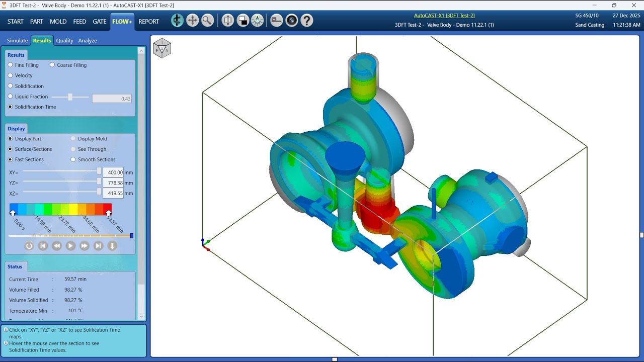
Task: Click the reset loop playback button
Action: click(x=29, y=246)
